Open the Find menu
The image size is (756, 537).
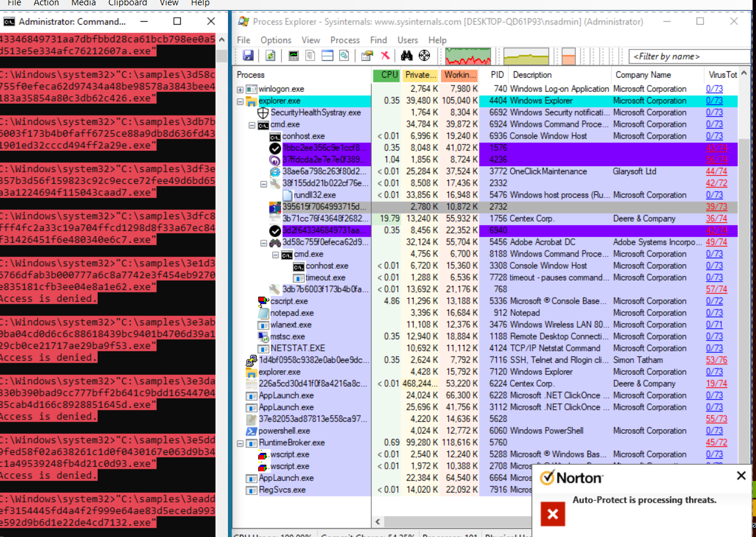(378, 40)
